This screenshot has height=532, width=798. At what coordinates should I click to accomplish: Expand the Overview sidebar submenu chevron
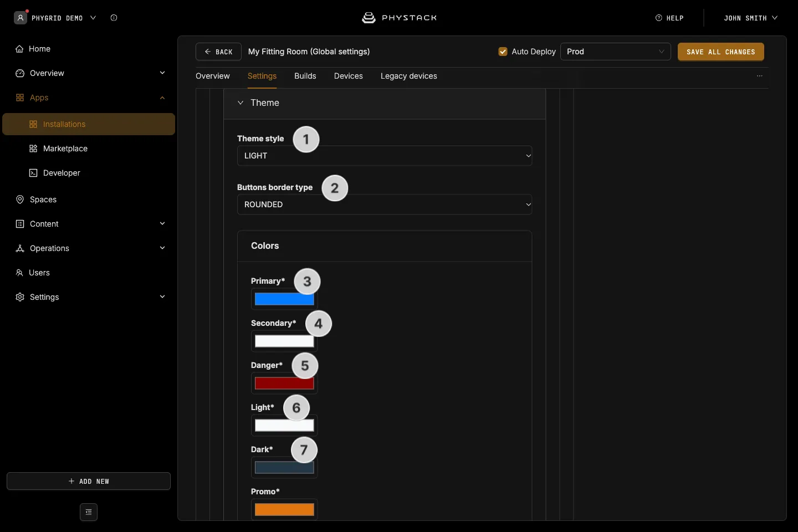162,73
